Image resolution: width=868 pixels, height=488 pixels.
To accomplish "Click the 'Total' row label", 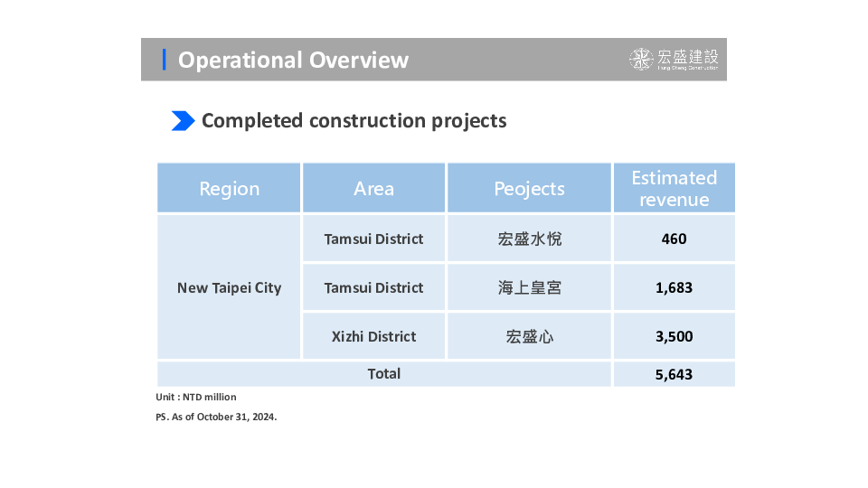I will (x=383, y=373).
